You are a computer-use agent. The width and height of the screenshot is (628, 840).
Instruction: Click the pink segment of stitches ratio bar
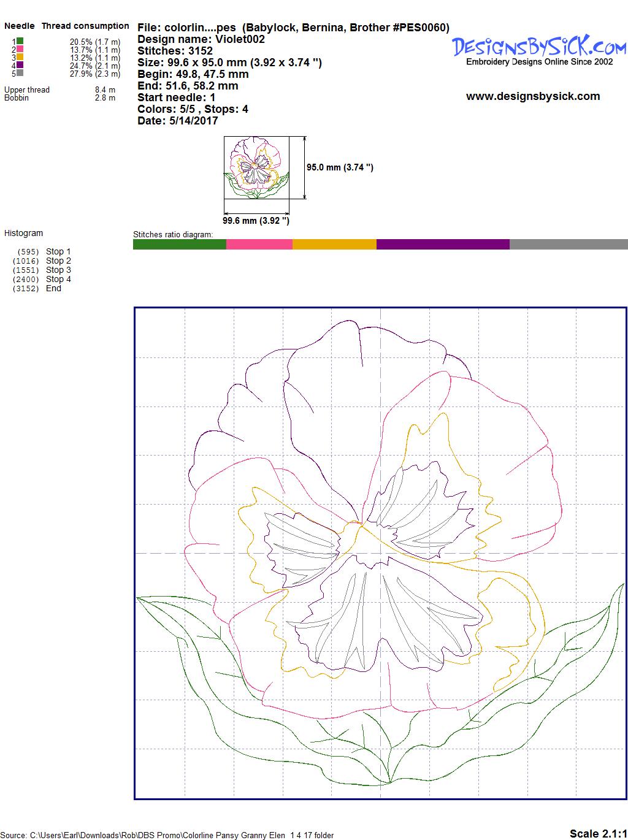point(259,244)
